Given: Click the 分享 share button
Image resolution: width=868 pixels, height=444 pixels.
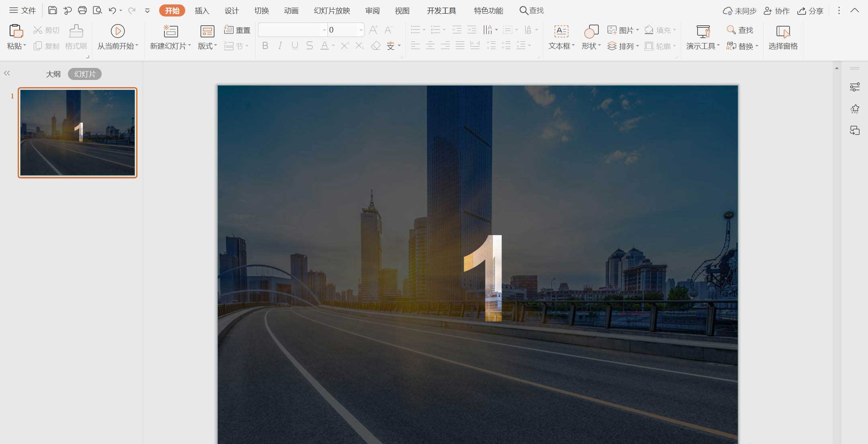Looking at the screenshot, I should 811,11.
